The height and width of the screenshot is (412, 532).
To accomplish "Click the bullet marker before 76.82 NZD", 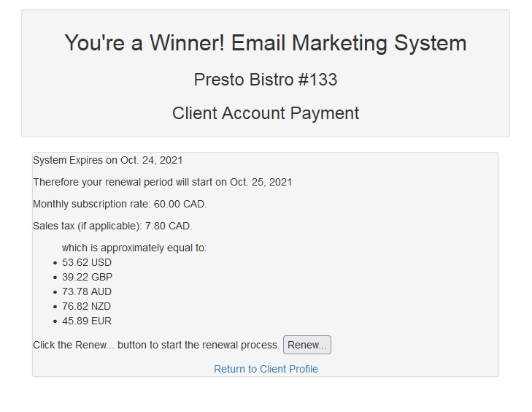I will (55, 307).
